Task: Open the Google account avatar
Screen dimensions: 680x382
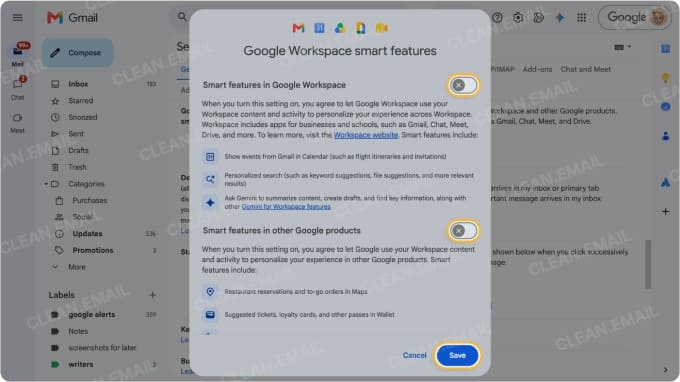Action: point(658,17)
